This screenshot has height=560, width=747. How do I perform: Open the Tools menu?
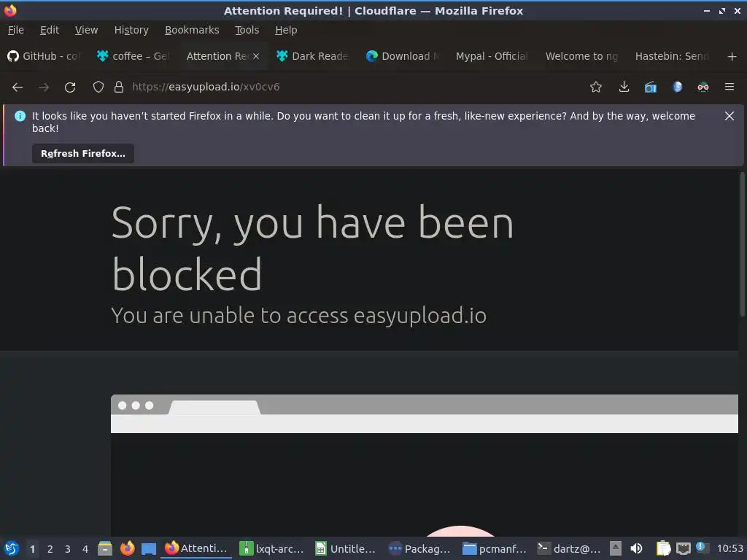(x=247, y=30)
